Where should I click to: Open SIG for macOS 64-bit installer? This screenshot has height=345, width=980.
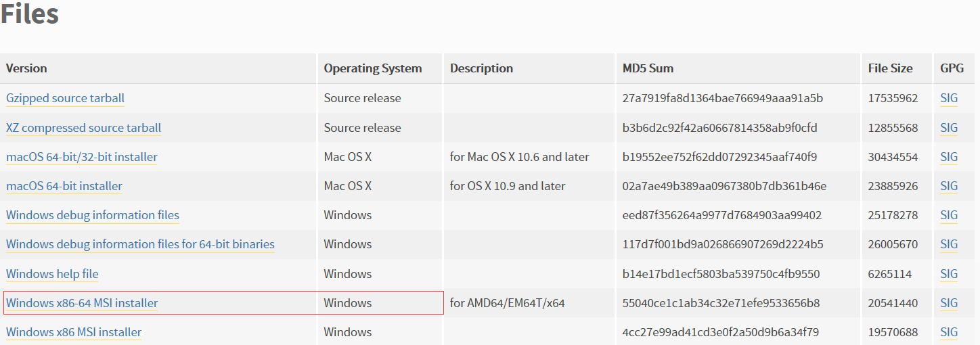click(x=949, y=186)
